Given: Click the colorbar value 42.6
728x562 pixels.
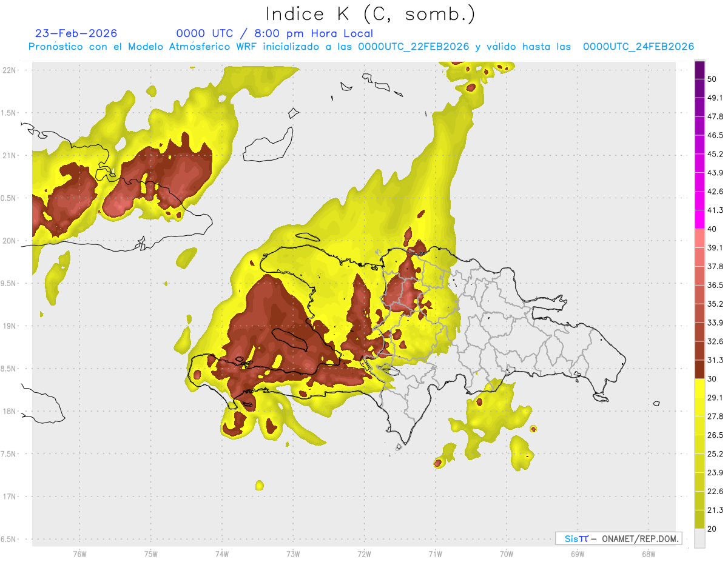Looking at the screenshot, I should tap(716, 192).
